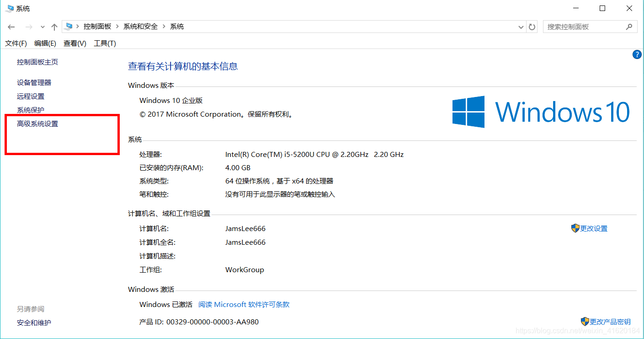This screenshot has height=339, width=644.
Task: Click the JamsLee666 value beside 计算机全名
Action: [245, 242]
